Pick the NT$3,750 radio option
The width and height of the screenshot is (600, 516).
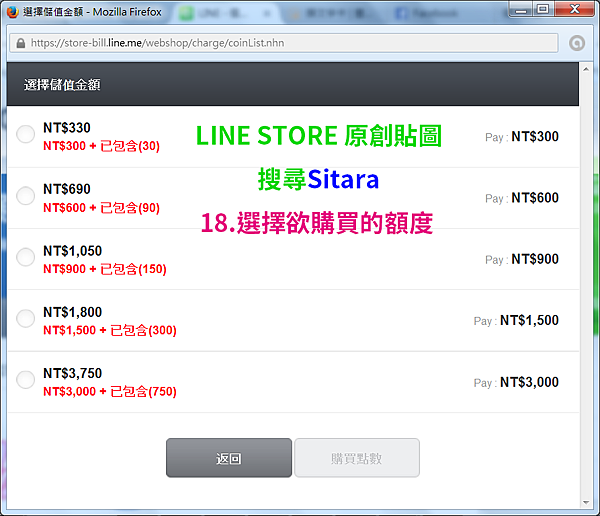click(26, 379)
